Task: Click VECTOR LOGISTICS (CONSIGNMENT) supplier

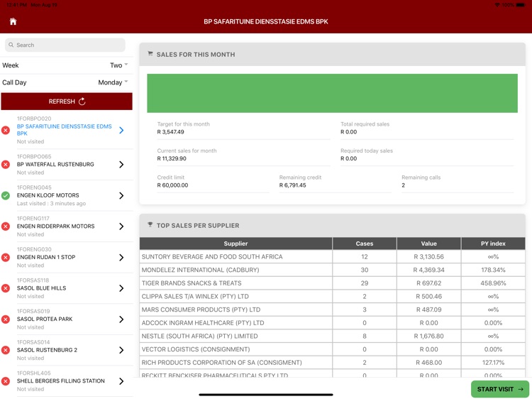Action: [x=196, y=349]
